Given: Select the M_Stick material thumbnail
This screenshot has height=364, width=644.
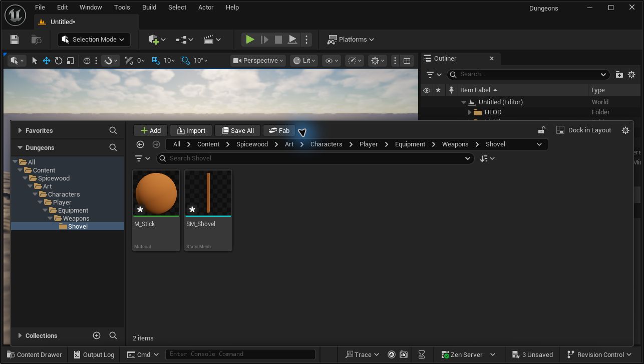Looking at the screenshot, I should point(156,194).
